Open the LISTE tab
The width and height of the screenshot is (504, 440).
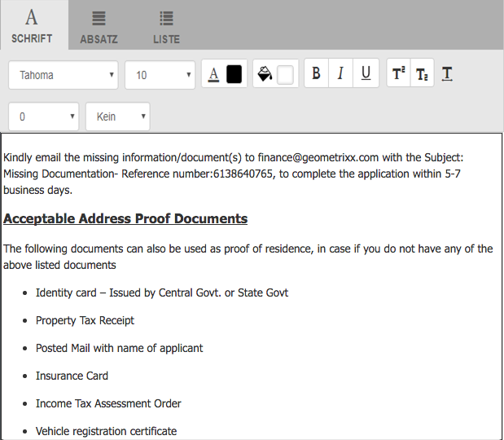click(166, 27)
